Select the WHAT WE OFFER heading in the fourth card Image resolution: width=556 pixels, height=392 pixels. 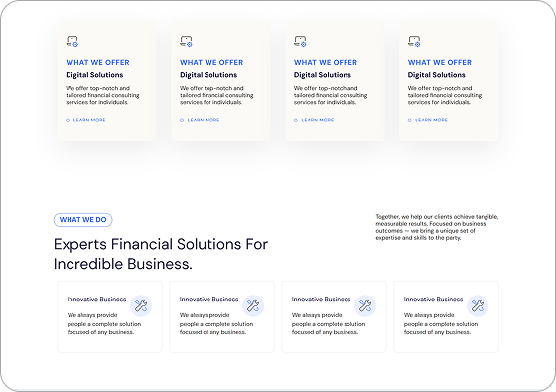[440, 62]
